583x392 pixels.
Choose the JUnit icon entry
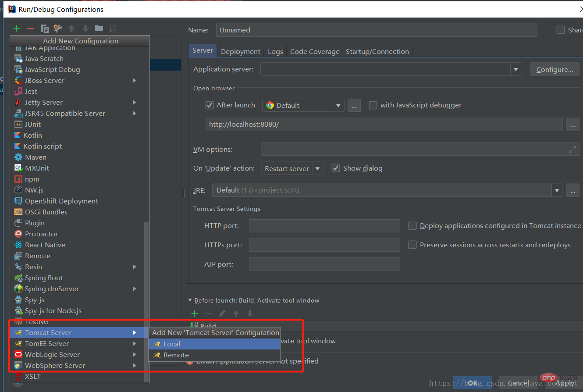click(x=18, y=124)
